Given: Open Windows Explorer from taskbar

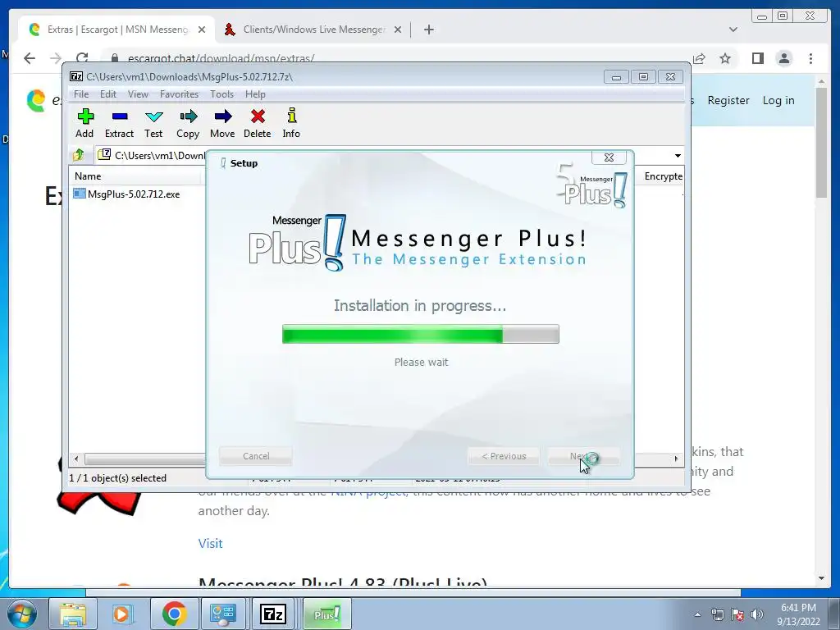Looking at the screenshot, I should click(73, 614).
